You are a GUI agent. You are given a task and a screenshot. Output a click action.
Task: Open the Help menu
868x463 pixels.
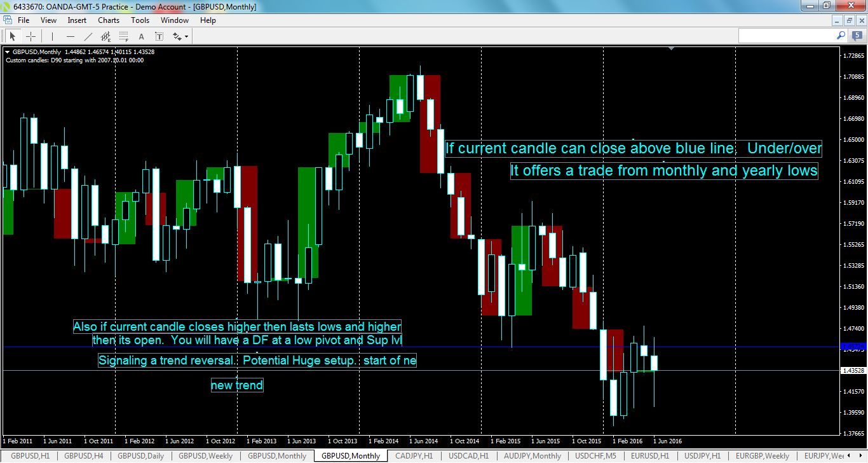(208, 20)
